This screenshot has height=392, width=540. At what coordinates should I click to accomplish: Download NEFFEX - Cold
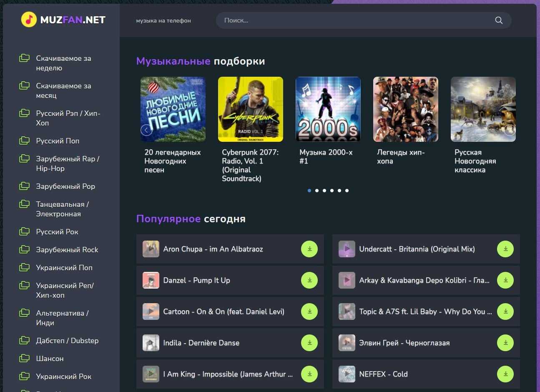click(x=505, y=374)
